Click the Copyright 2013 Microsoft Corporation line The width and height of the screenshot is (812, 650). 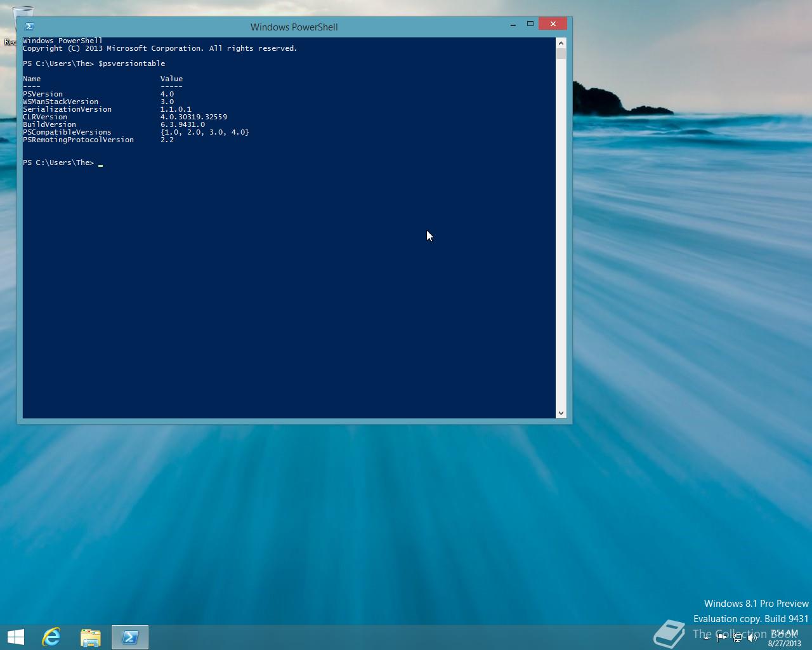pos(160,48)
